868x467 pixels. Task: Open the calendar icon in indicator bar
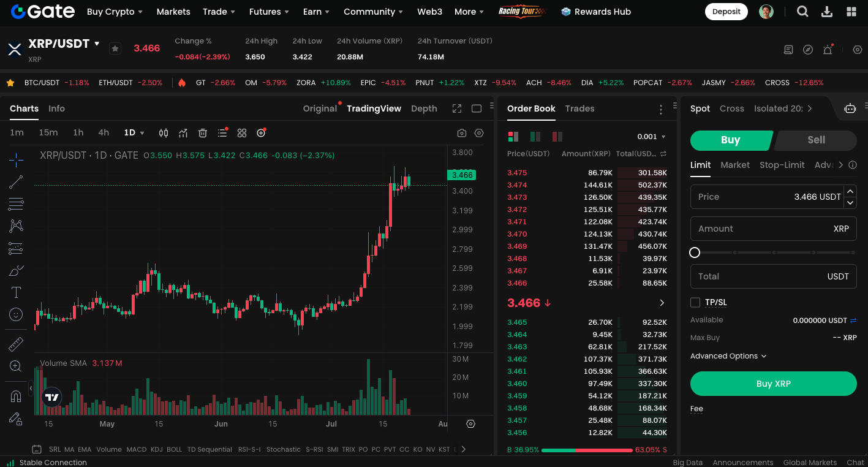tap(37, 449)
